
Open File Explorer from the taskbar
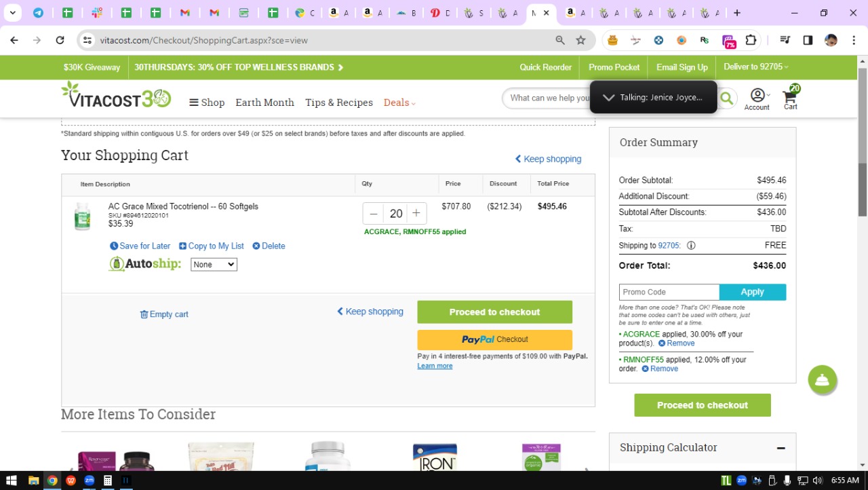tap(33, 480)
